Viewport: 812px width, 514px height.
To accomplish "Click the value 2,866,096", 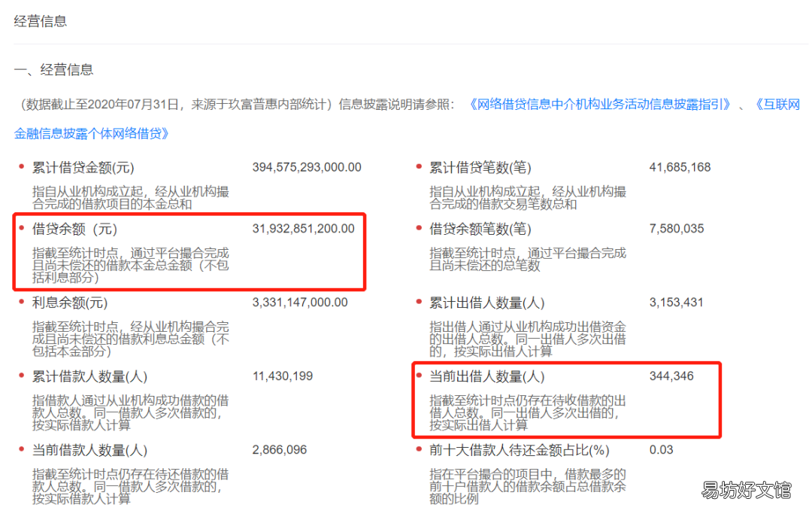I will pyautogui.click(x=279, y=449).
